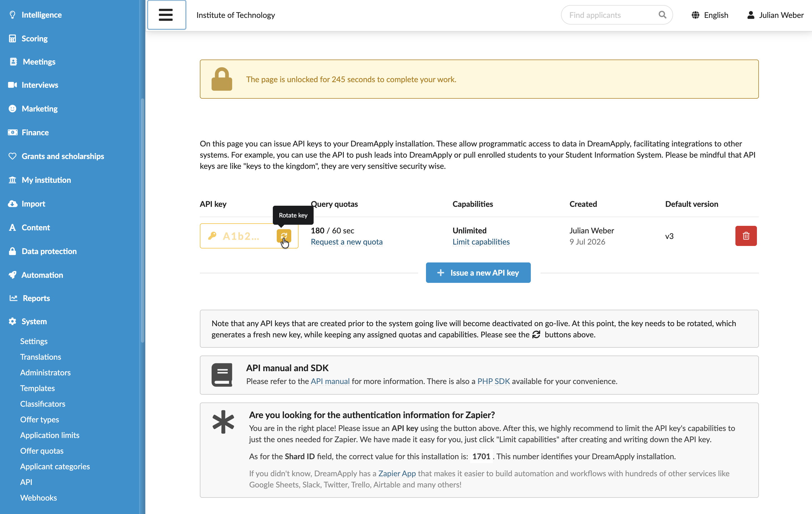Collapse the System menu section
Viewport: 812px width, 514px height.
click(34, 321)
